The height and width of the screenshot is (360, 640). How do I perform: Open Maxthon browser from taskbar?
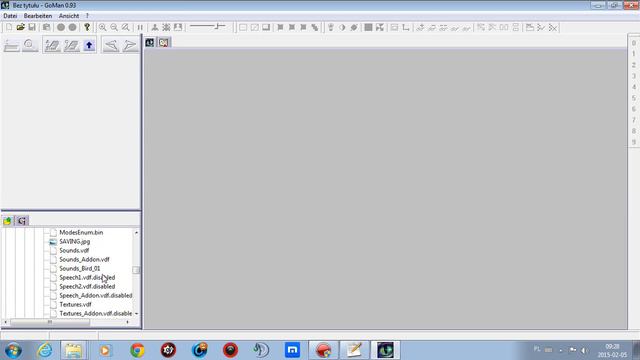tap(292, 350)
